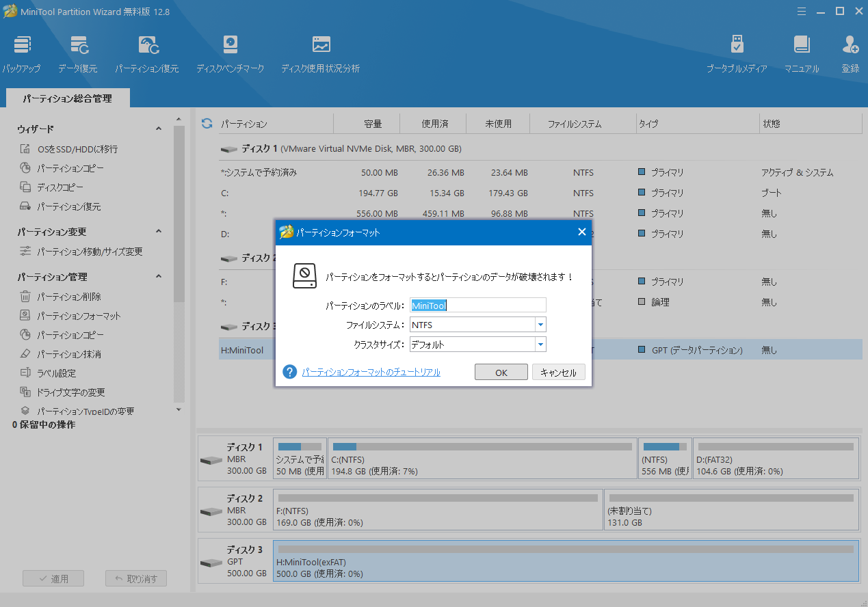Viewport: 868px width, 607px height.
Task: Open the クラスタサイズ dropdown
Action: point(540,345)
